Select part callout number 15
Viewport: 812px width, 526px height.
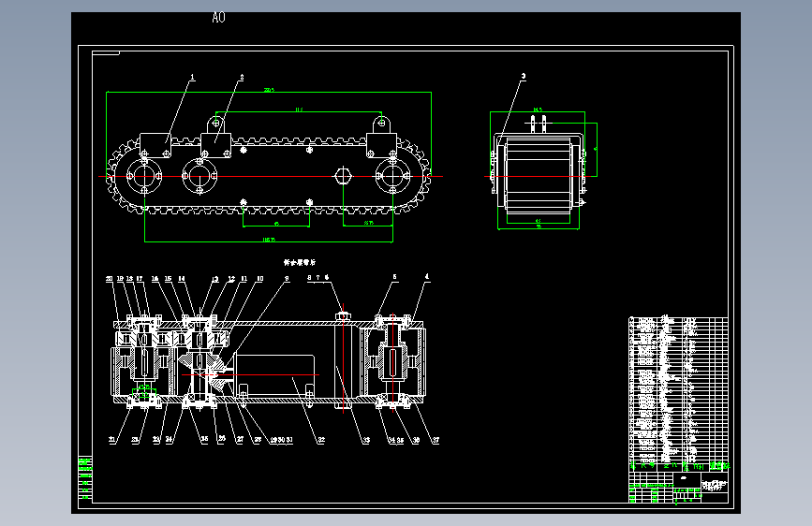point(168,279)
